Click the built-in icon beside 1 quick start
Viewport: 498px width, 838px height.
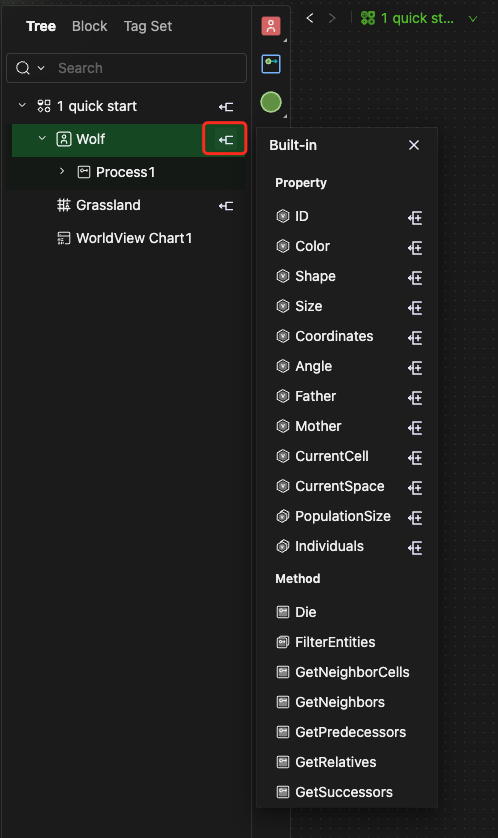click(x=226, y=107)
